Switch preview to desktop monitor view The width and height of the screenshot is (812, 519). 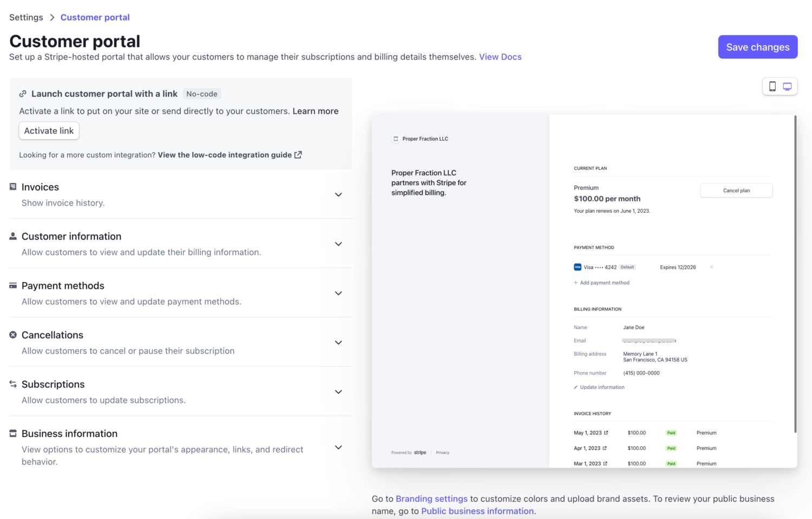[788, 87]
